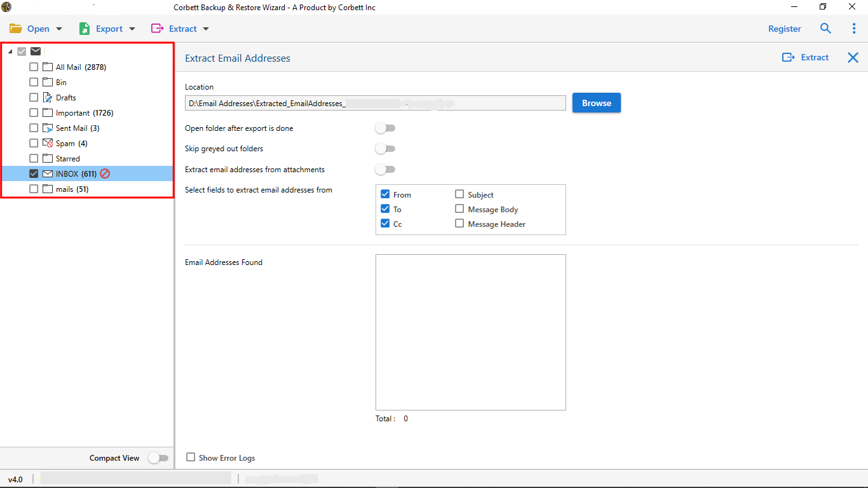Click the app logo in title bar
Image resolution: width=868 pixels, height=488 pixels.
click(6, 7)
